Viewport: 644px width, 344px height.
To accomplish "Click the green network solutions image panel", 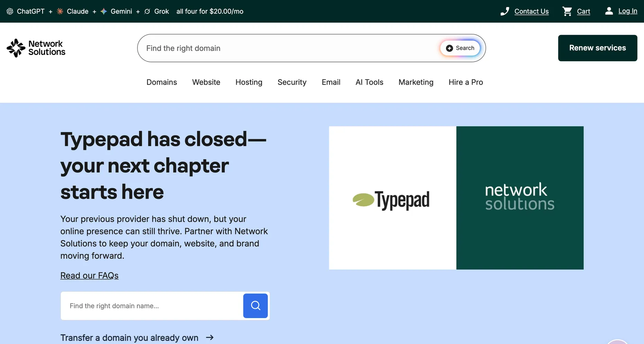I will pyautogui.click(x=520, y=198).
